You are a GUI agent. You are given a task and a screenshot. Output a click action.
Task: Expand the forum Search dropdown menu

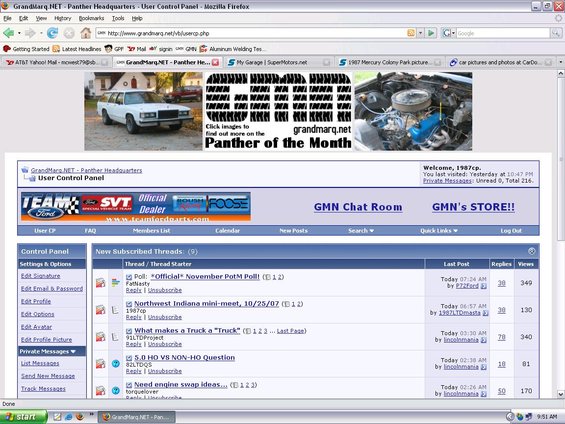[x=361, y=231]
